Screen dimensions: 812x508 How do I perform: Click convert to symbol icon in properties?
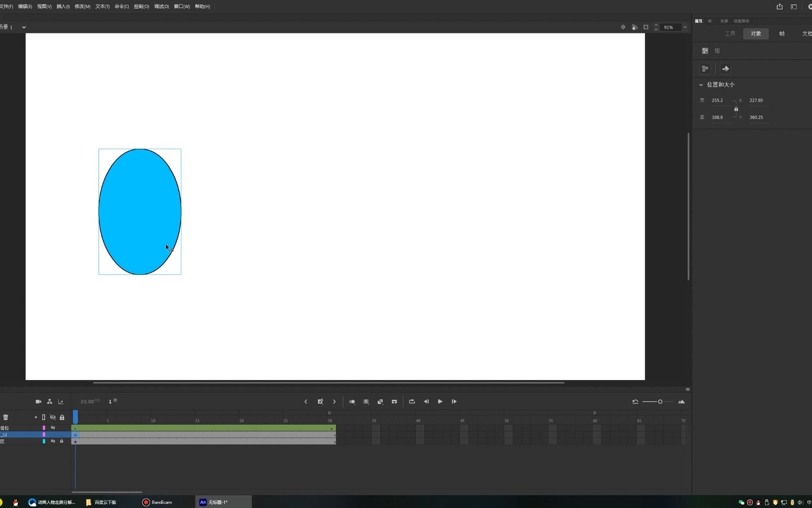[x=726, y=69]
